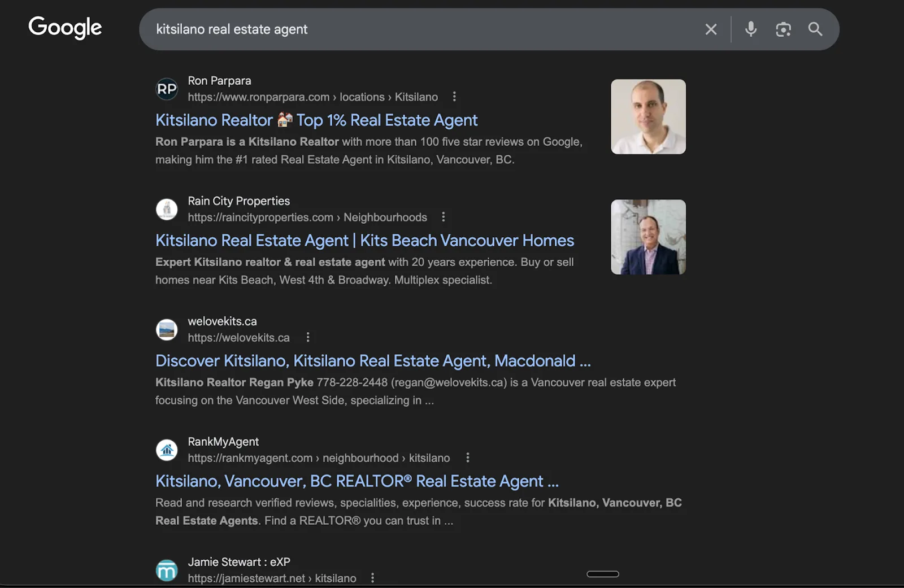Click Ron Parpara's photo thumbnail
Viewport: 904px width, 588px height.
(x=648, y=116)
